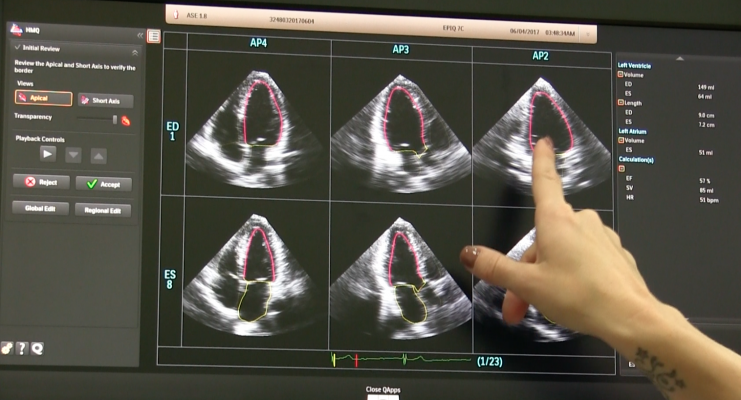Collapse the Initial Review section
The width and height of the screenshot is (741, 400).
point(135,52)
